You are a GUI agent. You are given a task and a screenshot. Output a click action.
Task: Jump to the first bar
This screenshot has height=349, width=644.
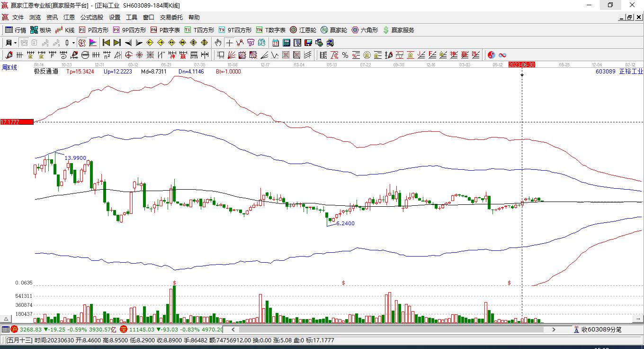point(107,43)
